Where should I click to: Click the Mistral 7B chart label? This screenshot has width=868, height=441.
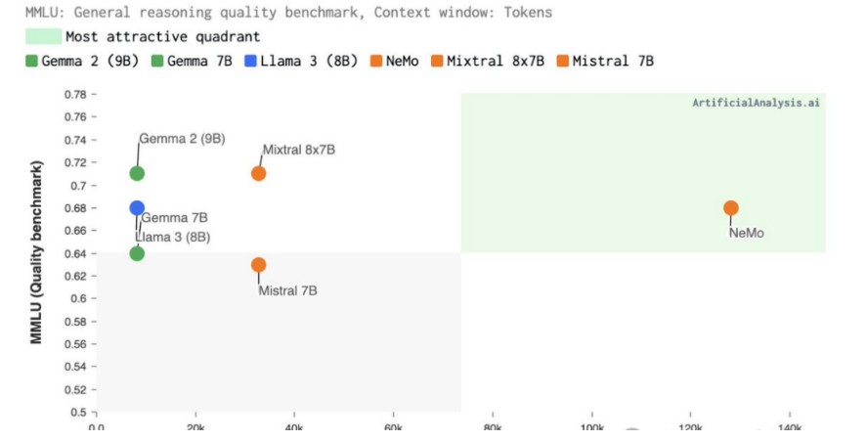click(287, 290)
